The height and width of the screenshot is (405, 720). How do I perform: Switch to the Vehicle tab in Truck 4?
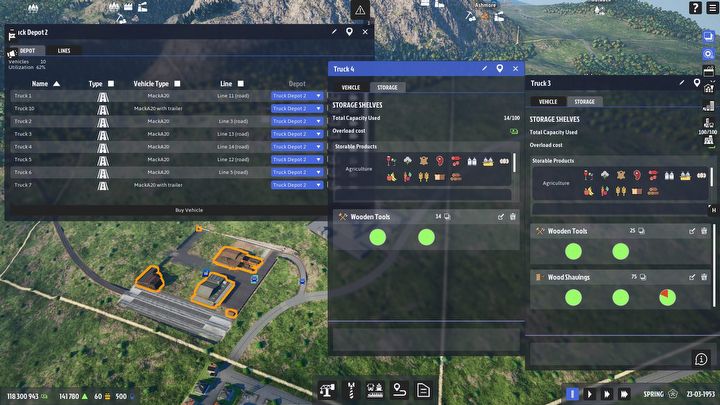coord(350,88)
